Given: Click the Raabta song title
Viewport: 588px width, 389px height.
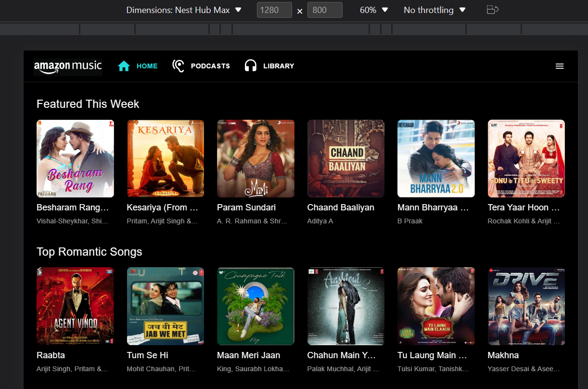Looking at the screenshot, I should (51, 355).
